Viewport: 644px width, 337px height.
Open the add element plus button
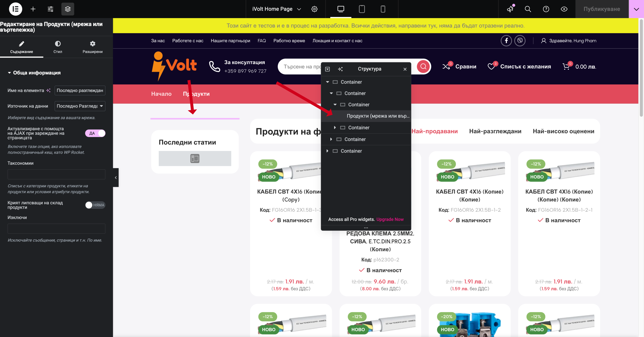coord(33,9)
